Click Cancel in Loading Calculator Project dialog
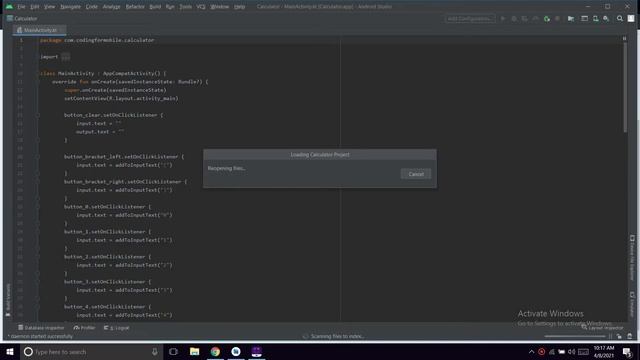This screenshot has height=360, width=640. (x=416, y=174)
